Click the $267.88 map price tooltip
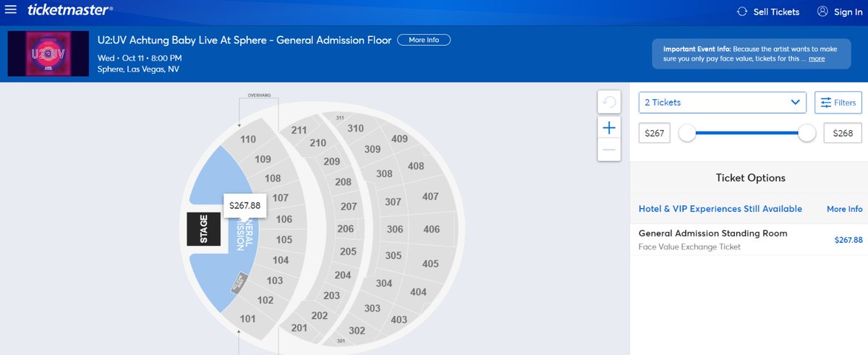 (244, 205)
